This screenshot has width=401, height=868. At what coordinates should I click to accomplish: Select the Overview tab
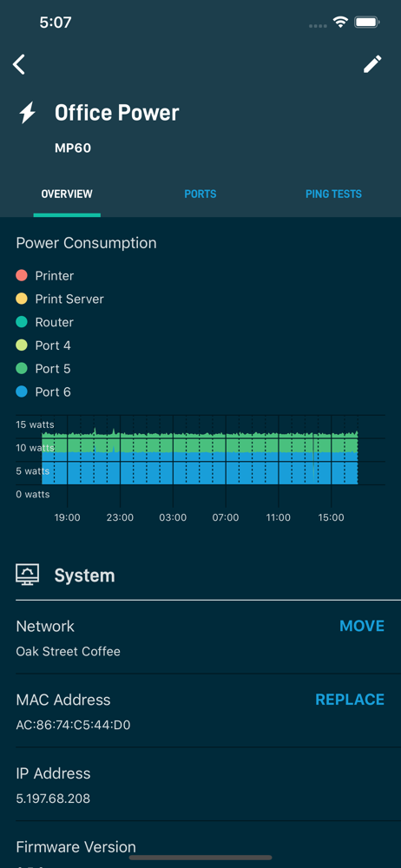click(x=67, y=194)
